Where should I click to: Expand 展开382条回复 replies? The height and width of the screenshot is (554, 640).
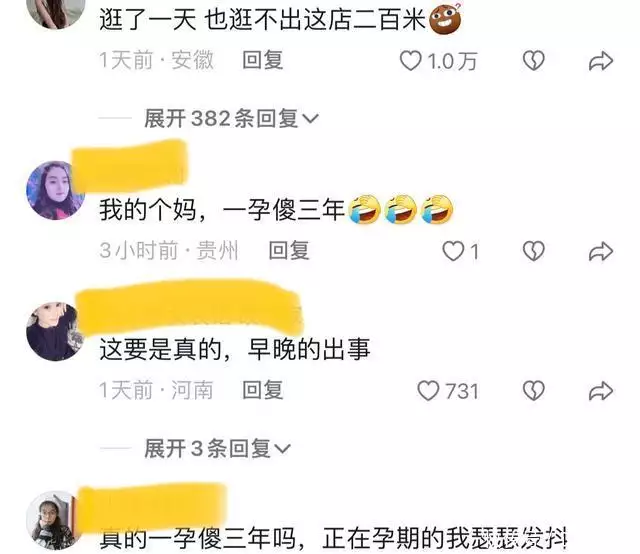click(x=231, y=119)
